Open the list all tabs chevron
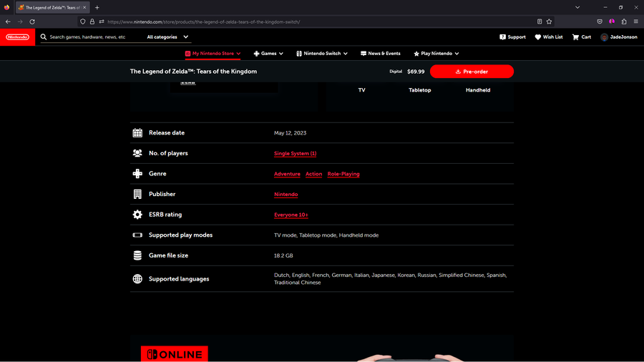This screenshot has height=362, width=644. (x=577, y=7)
